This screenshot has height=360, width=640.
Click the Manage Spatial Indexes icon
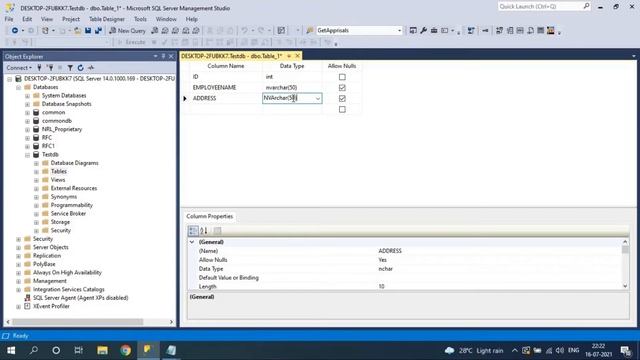pyautogui.click(x=551, y=31)
